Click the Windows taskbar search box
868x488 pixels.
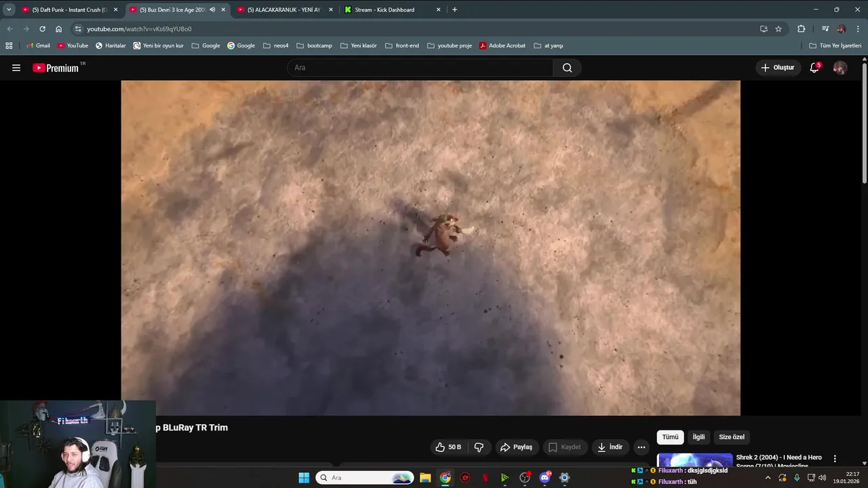click(x=365, y=478)
